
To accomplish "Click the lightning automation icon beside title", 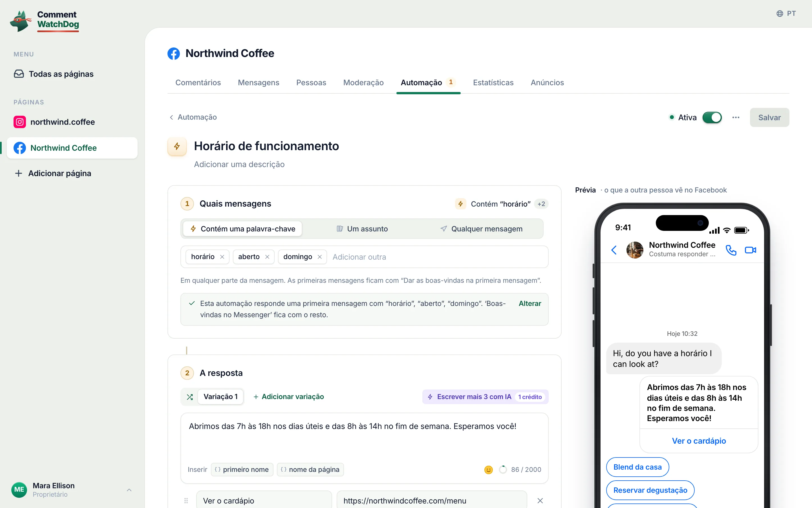I will click(x=177, y=146).
